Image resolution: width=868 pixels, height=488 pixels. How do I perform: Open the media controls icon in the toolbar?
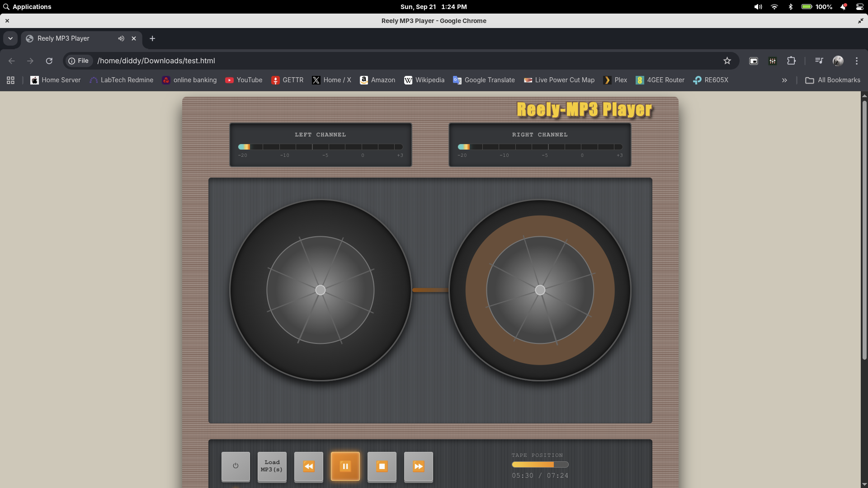coord(819,61)
